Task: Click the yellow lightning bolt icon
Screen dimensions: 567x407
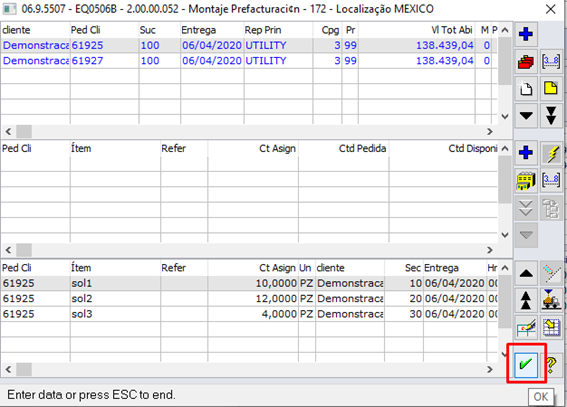Action: click(x=551, y=153)
